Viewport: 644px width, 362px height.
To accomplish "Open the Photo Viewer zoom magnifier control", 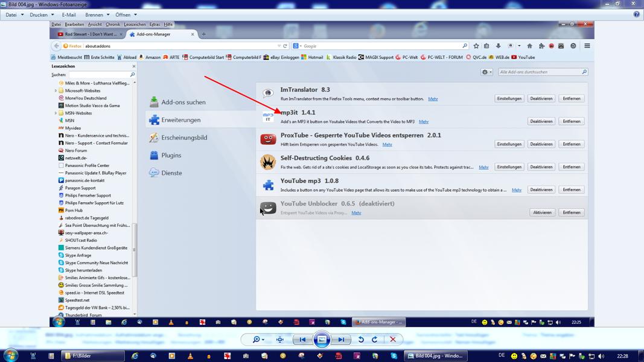I will [258, 340].
